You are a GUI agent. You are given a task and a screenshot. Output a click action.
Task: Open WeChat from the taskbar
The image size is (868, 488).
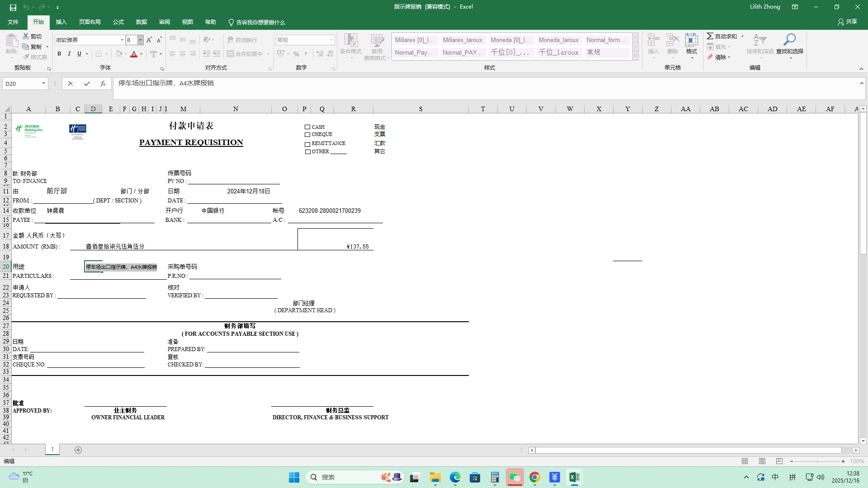pyautogui.click(x=514, y=477)
